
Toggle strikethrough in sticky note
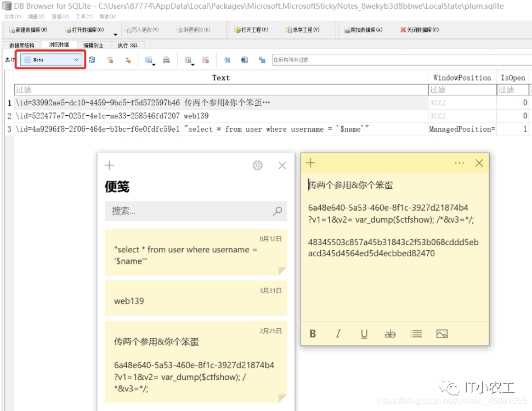click(x=390, y=334)
